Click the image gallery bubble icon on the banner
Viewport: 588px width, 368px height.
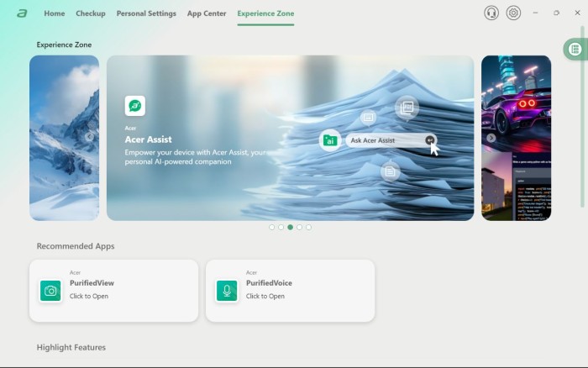point(407,108)
